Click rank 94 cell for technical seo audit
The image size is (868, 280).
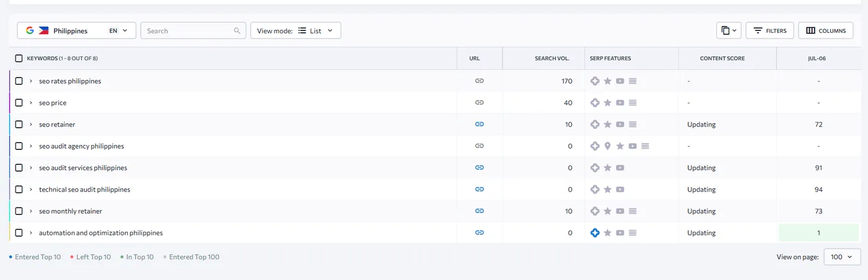[818, 190]
